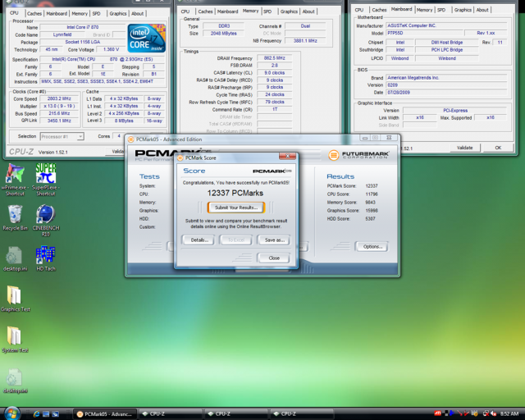Click the Intel Core i7 logo
Screen dimensions: 525x420
tap(146, 38)
